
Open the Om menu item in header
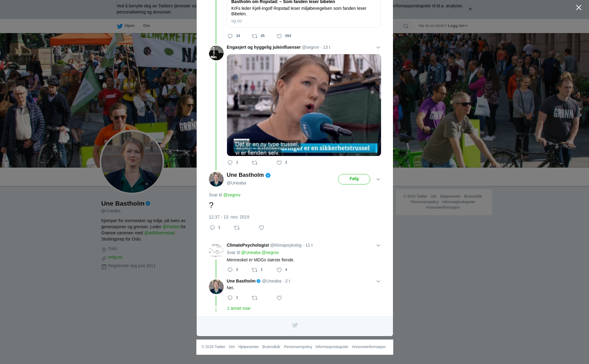pos(147,26)
